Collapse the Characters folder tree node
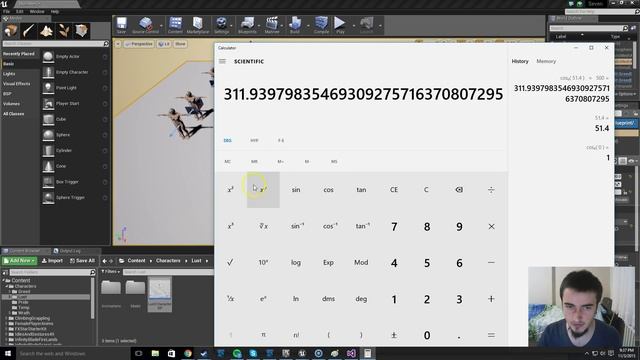640x360 pixels. pyautogui.click(x=7, y=286)
